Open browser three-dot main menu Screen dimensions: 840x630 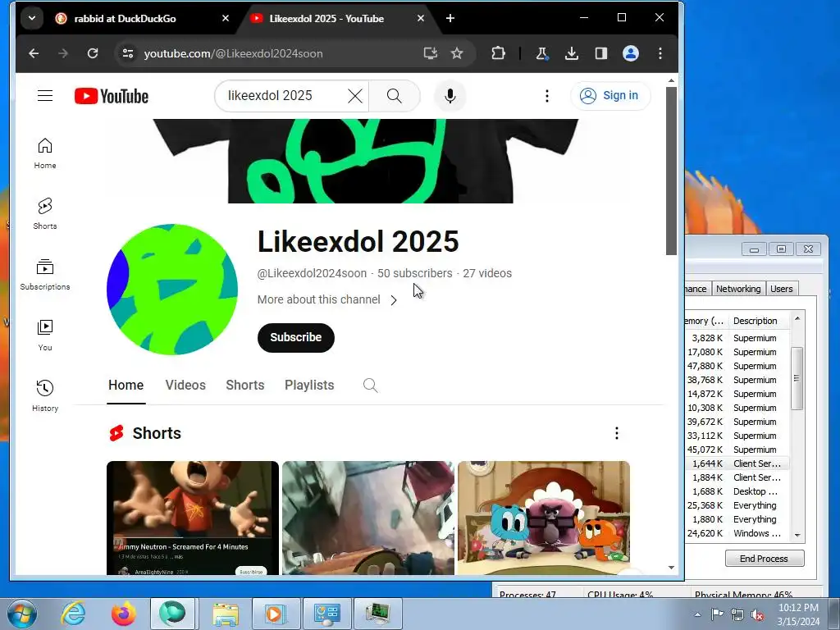click(660, 53)
